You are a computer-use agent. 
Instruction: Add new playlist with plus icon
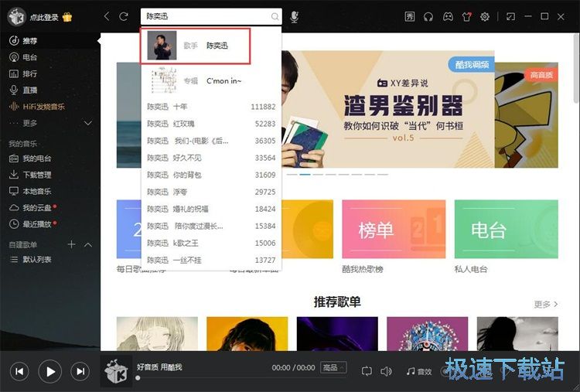(x=71, y=244)
